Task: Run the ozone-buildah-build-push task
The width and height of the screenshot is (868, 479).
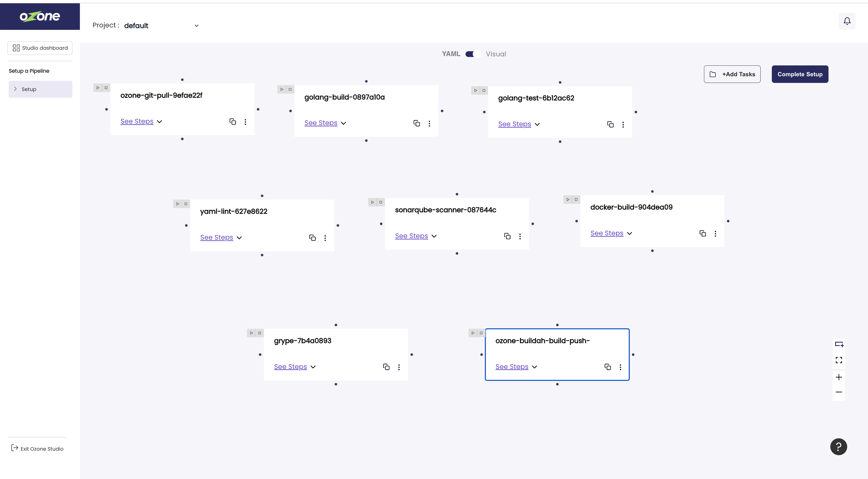Action: pyautogui.click(x=473, y=333)
